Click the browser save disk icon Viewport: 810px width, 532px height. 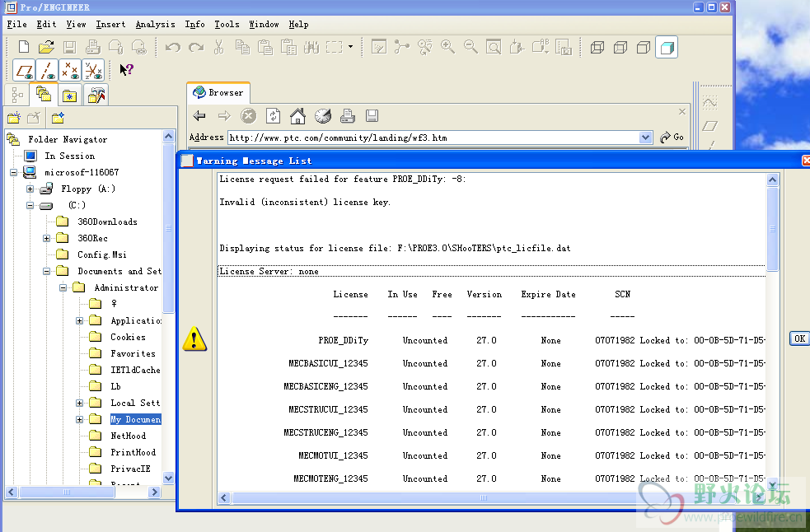(372, 116)
